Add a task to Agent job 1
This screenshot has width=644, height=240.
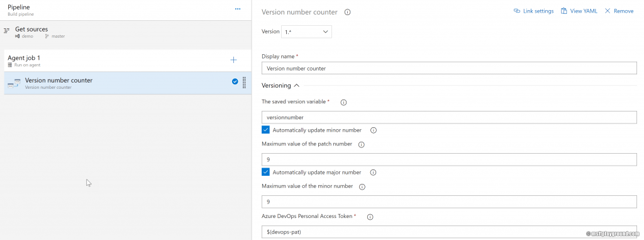(233, 60)
